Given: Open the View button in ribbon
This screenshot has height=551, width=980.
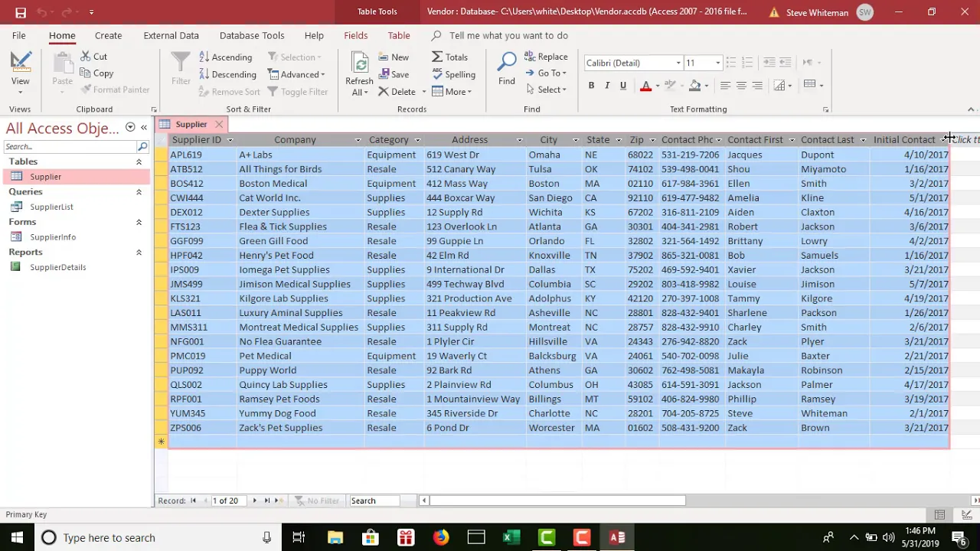Looking at the screenshot, I should (20, 71).
